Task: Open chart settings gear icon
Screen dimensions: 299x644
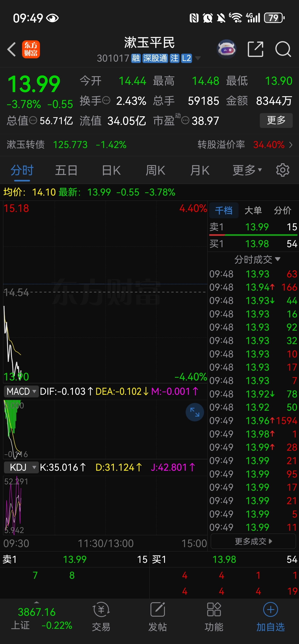Action: coord(282,170)
